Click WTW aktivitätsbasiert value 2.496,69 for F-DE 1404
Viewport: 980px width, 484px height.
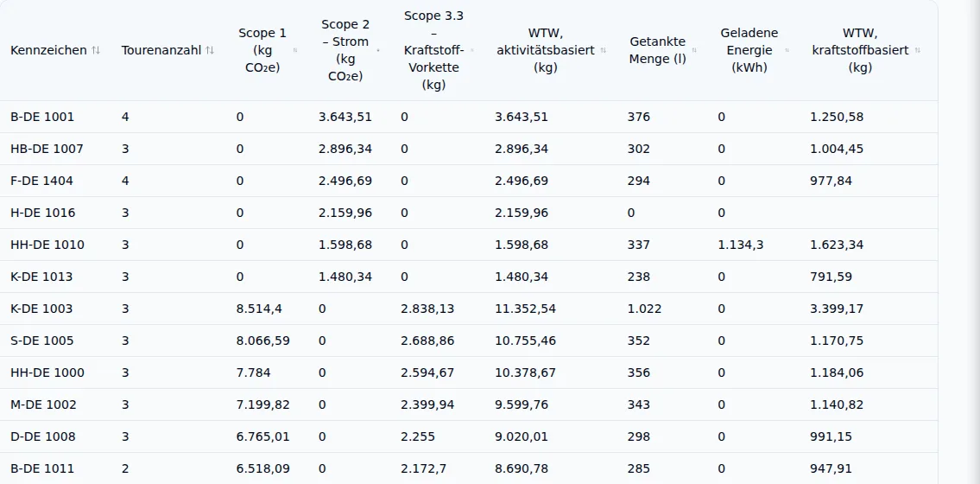522,181
